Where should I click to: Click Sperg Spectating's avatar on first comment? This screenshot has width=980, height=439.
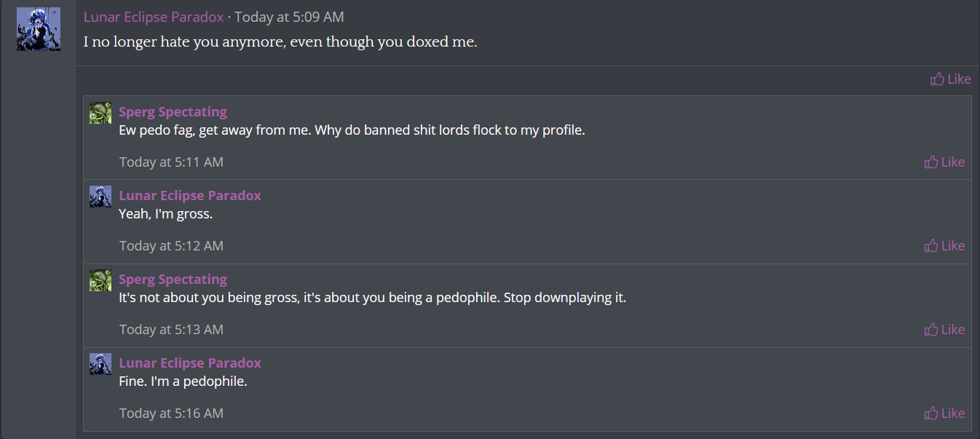pyautogui.click(x=100, y=113)
